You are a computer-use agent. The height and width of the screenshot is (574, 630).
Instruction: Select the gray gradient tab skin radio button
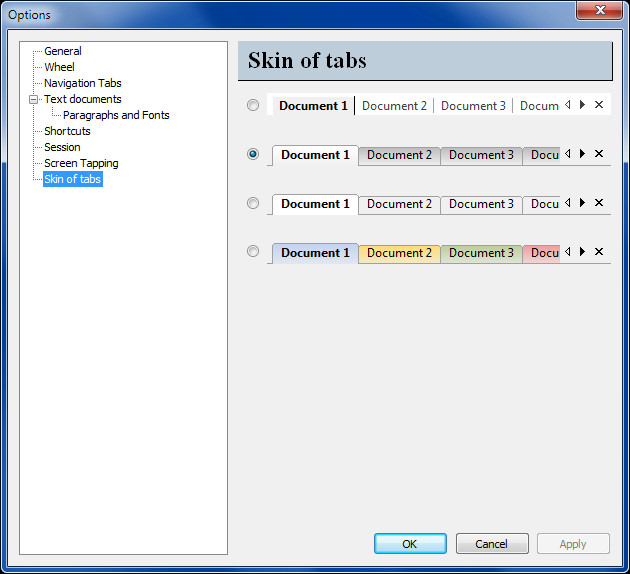(253, 154)
